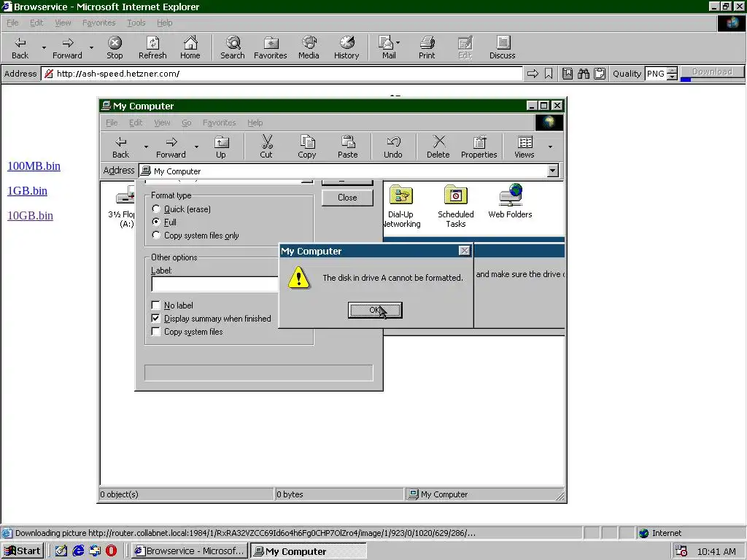Click the Home toolbar button
The image size is (747, 560).
pos(190,47)
